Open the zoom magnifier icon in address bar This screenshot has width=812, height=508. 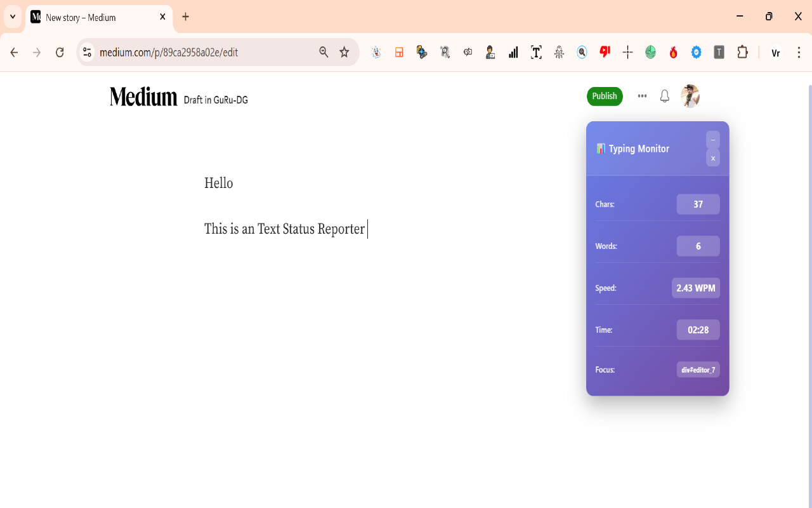324,53
